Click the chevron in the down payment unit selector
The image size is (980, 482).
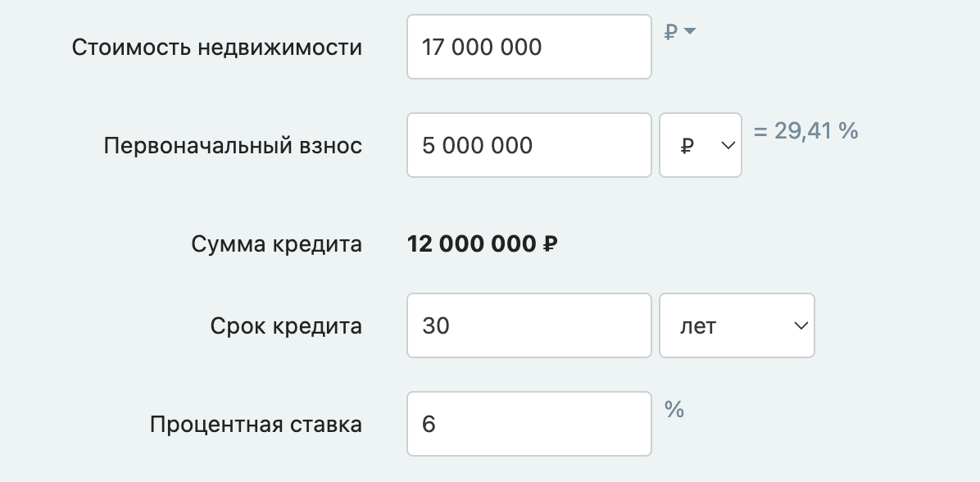point(727,145)
